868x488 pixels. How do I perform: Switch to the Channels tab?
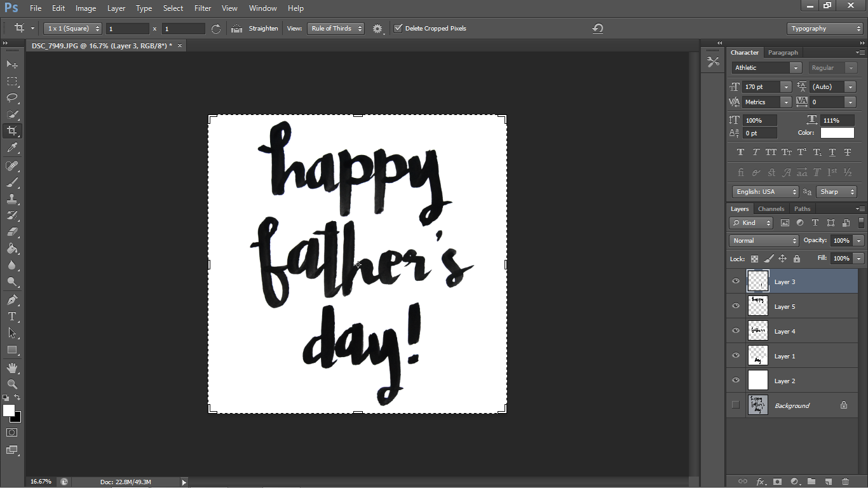(771, 208)
